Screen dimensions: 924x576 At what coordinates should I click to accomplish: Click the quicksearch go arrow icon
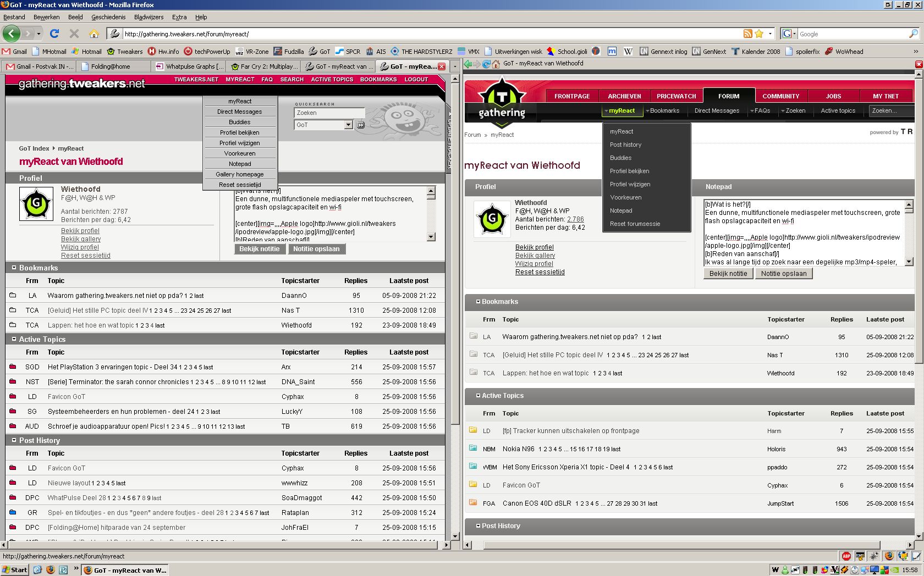360,125
